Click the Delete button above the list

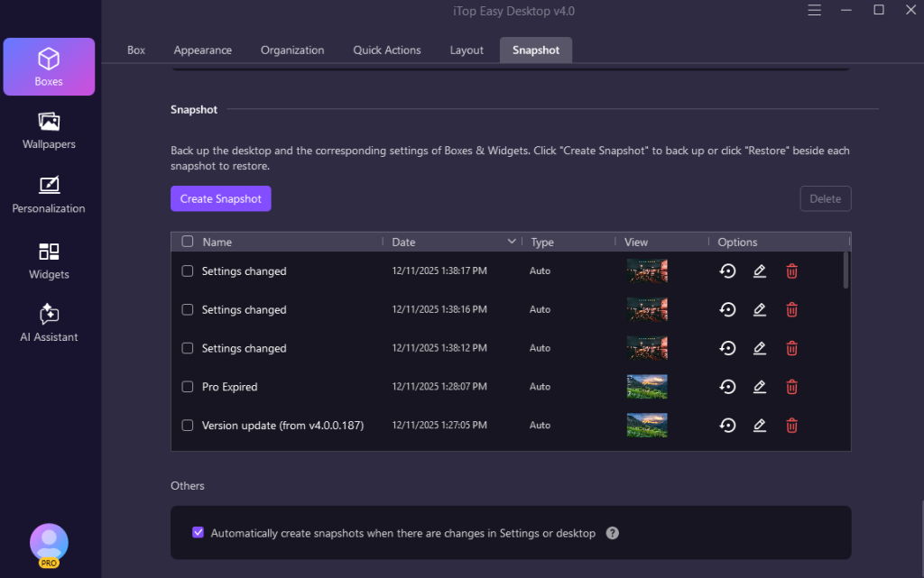pos(825,199)
